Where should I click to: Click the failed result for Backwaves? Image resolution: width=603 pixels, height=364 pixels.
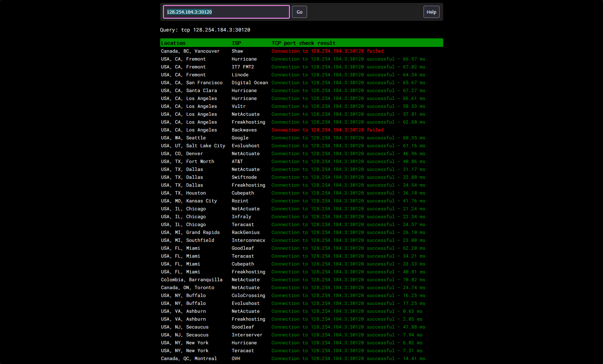click(327, 130)
